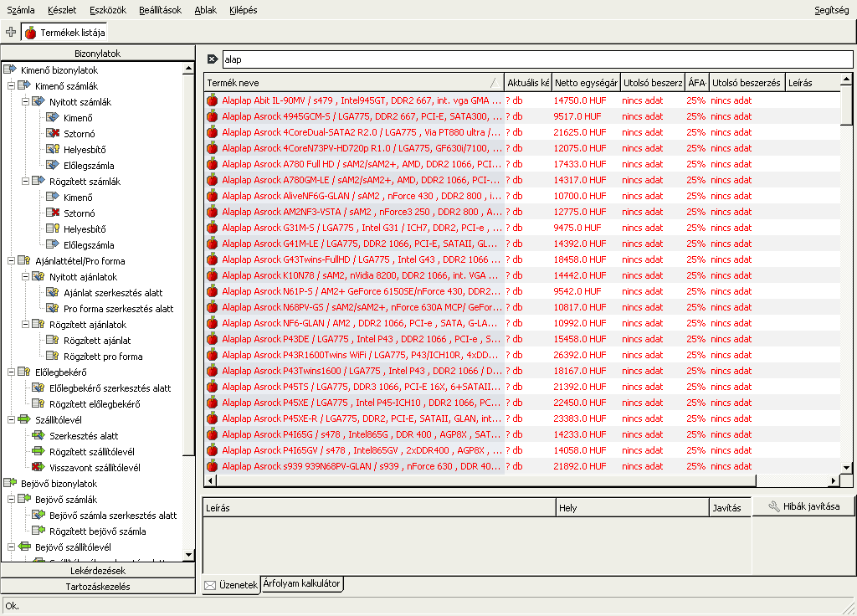Click the product search field containing alap
Image resolution: width=857 pixels, height=616 pixels.
coord(537,59)
